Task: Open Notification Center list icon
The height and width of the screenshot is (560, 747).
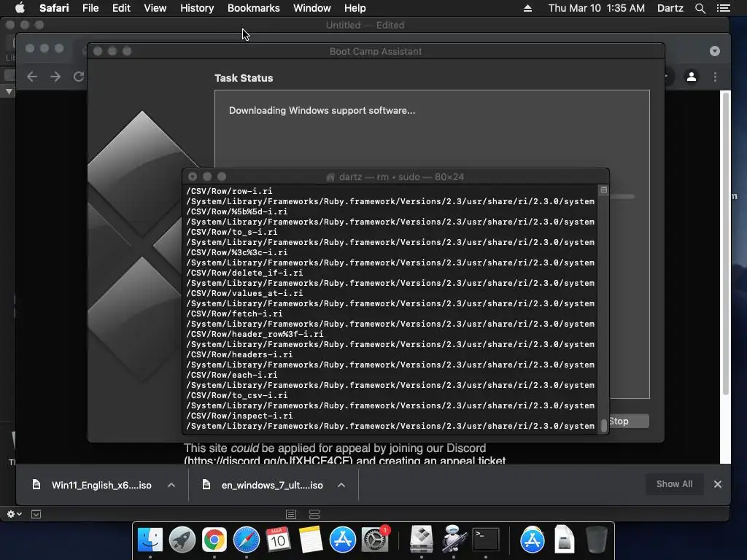Action: (x=723, y=8)
